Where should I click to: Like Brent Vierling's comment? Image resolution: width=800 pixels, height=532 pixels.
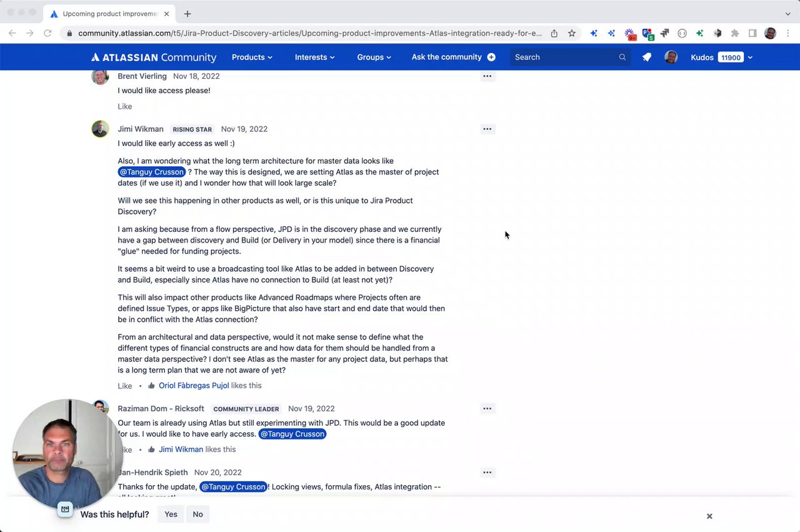point(125,106)
